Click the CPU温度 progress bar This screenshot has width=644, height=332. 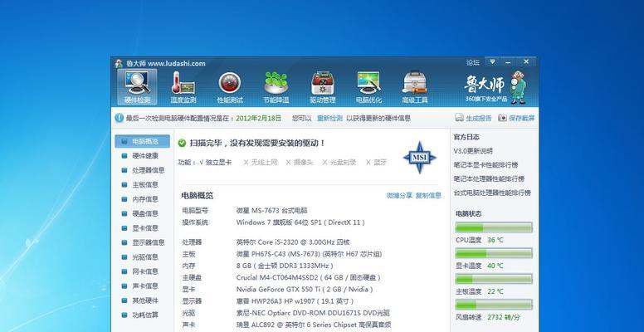point(494,227)
